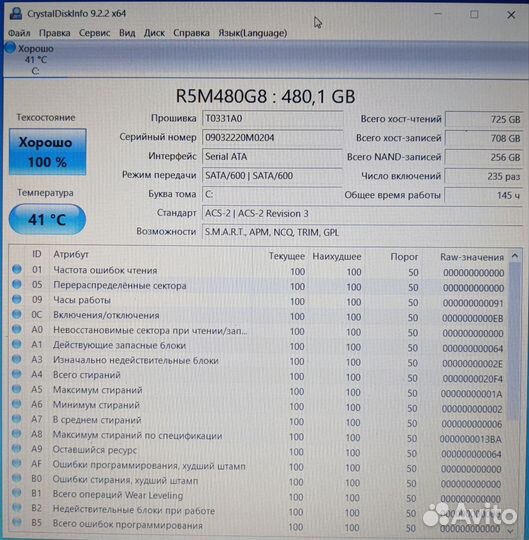
Task: Click the status dot of attribute A7
Action: click(17, 419)
